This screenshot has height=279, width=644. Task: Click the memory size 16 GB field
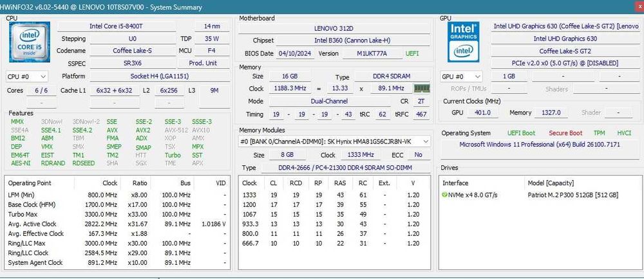(290, 76)
